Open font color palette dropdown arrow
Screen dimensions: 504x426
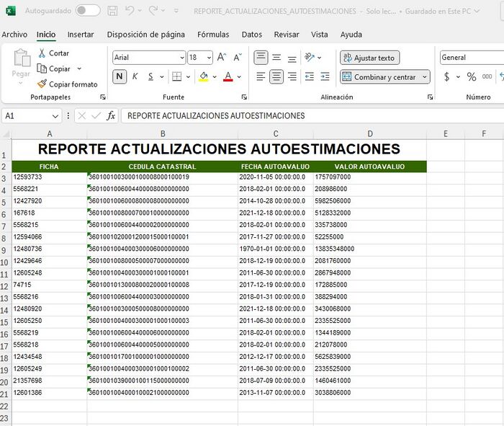239,77
